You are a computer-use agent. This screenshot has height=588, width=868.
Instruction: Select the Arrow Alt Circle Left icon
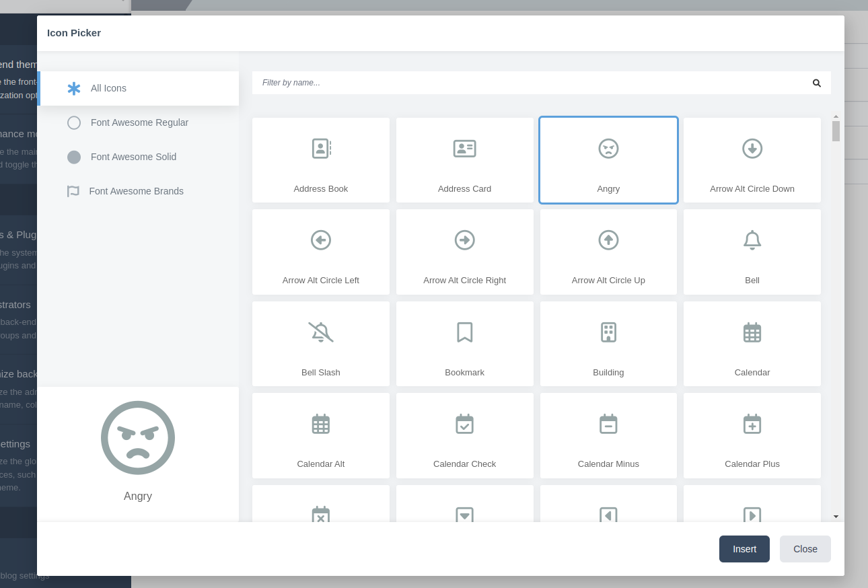(x=321, y=252)
